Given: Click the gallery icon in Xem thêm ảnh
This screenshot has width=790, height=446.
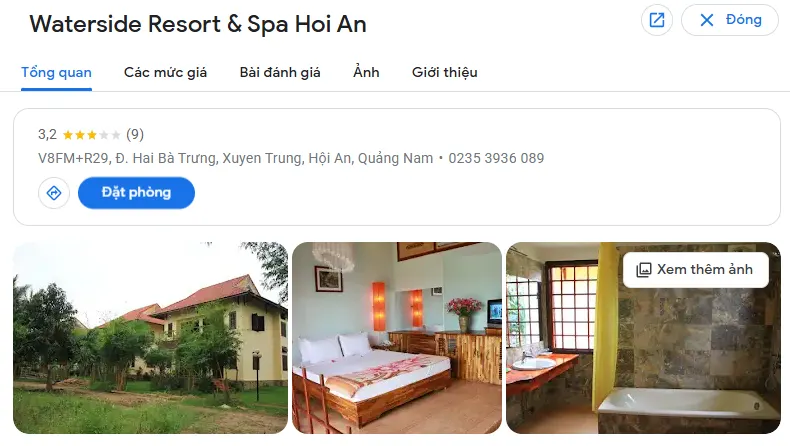Looking at the screenshot, I should point(643,270).
